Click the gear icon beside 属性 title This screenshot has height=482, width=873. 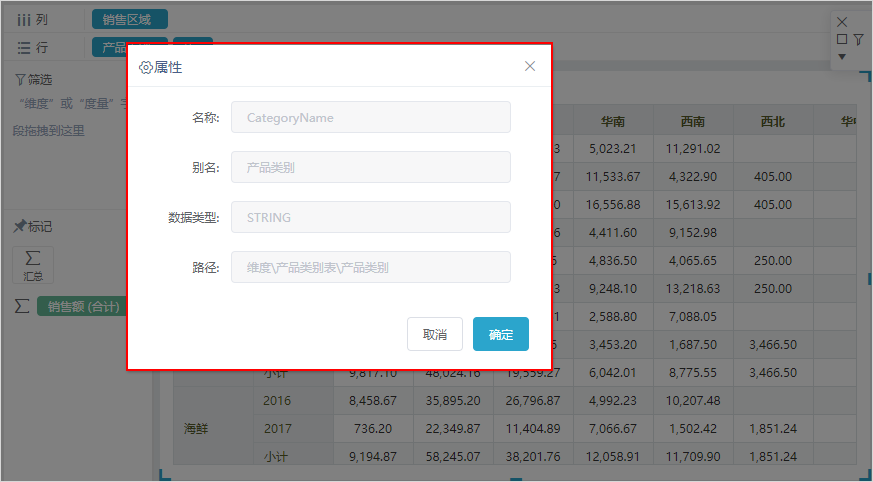(145, 67)
